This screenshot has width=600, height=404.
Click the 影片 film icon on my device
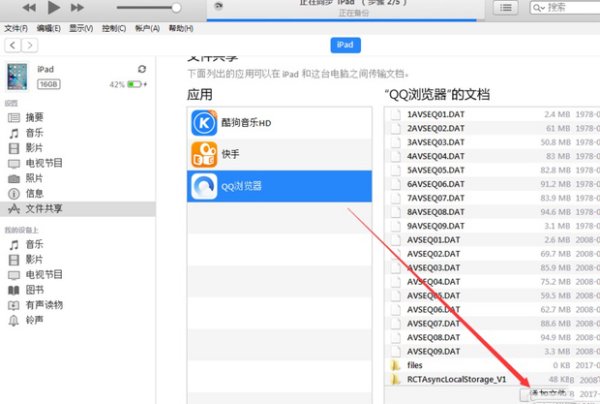pos(14,260)
